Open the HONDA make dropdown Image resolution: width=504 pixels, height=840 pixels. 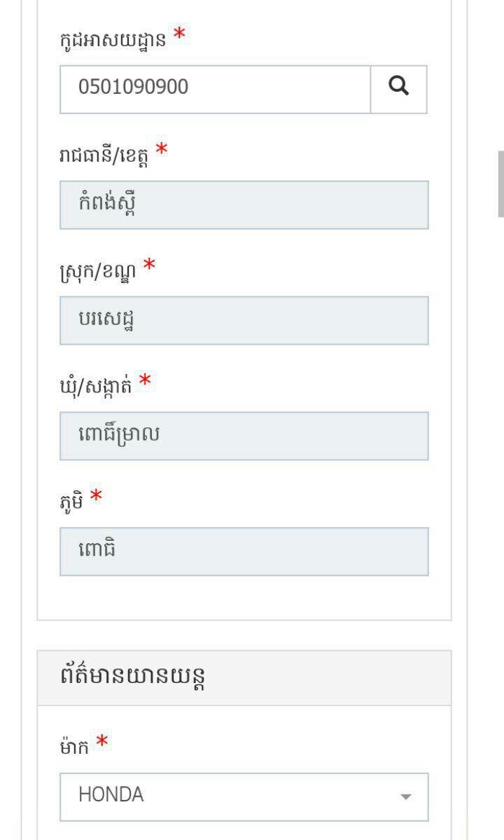[244, 797]
